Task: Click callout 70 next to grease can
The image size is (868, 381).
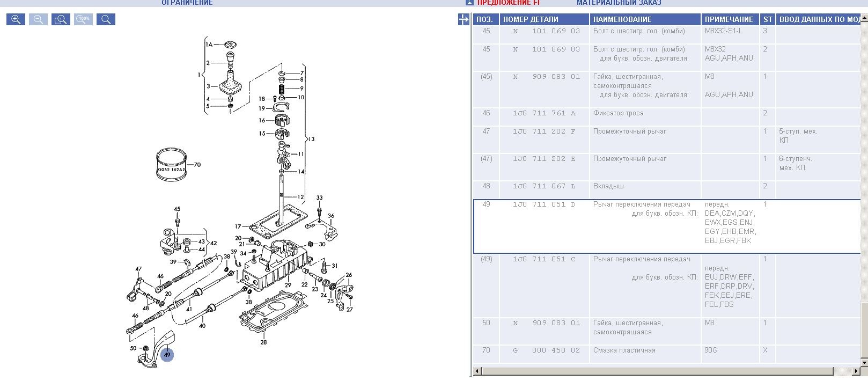Action: 197,165
